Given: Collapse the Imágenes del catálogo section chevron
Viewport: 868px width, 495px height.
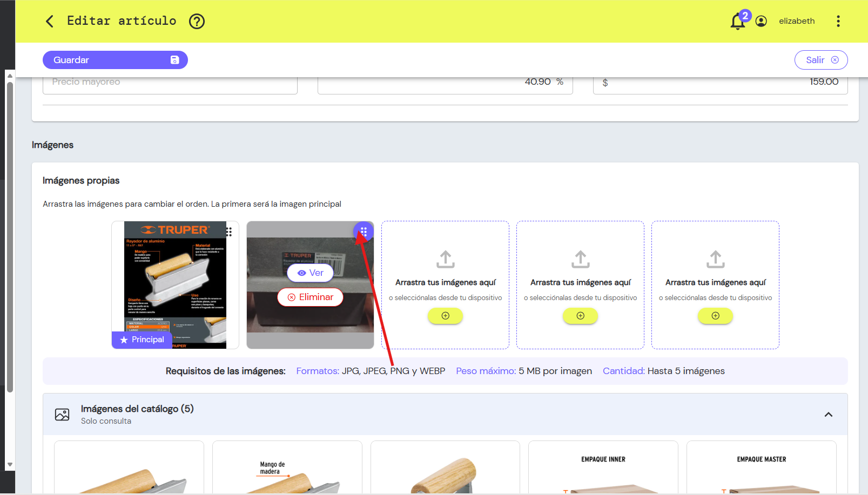Looking at the screenshot, I should [829, 415].
